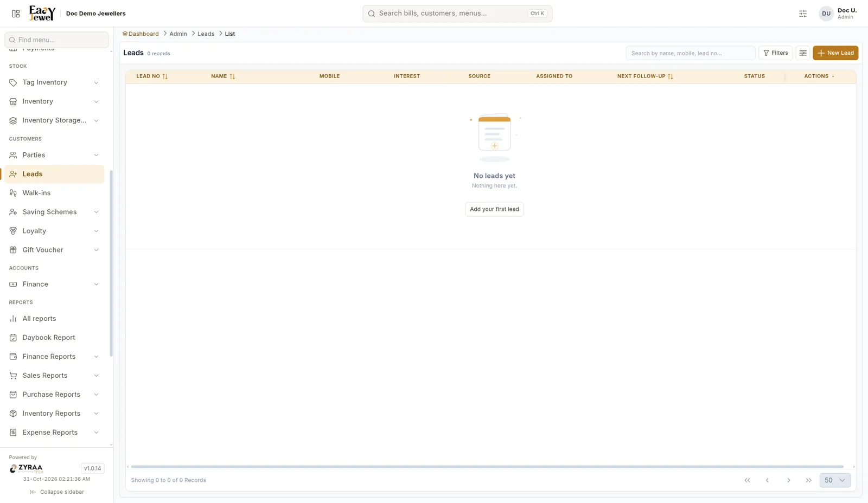The width and height of the screenshot is (868, 503).
Task: Click the Inventory store icon
Action: point(13,101)
